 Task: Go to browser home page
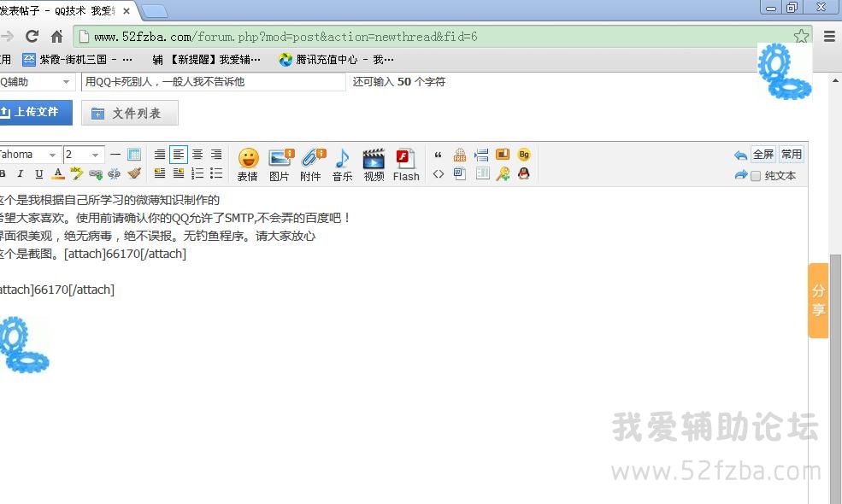coord(57,37)
